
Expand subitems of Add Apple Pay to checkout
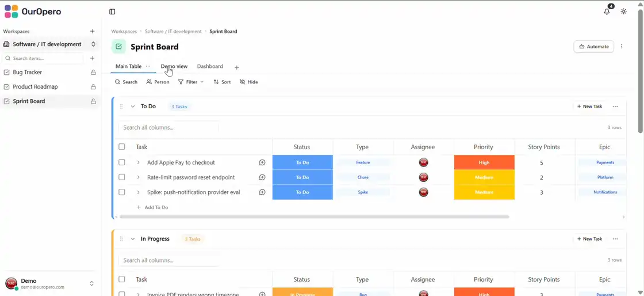coord(139,162)
